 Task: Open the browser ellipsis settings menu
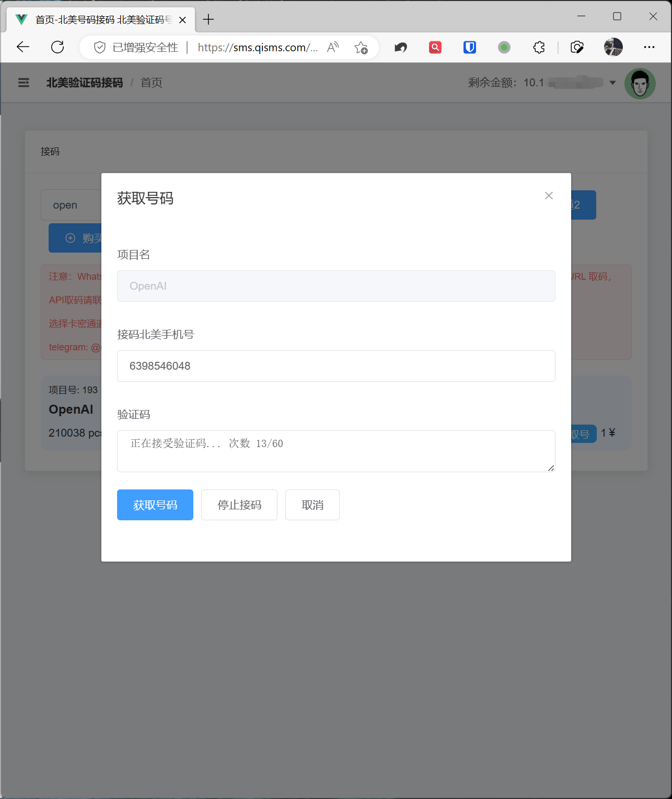coord(649,47)
